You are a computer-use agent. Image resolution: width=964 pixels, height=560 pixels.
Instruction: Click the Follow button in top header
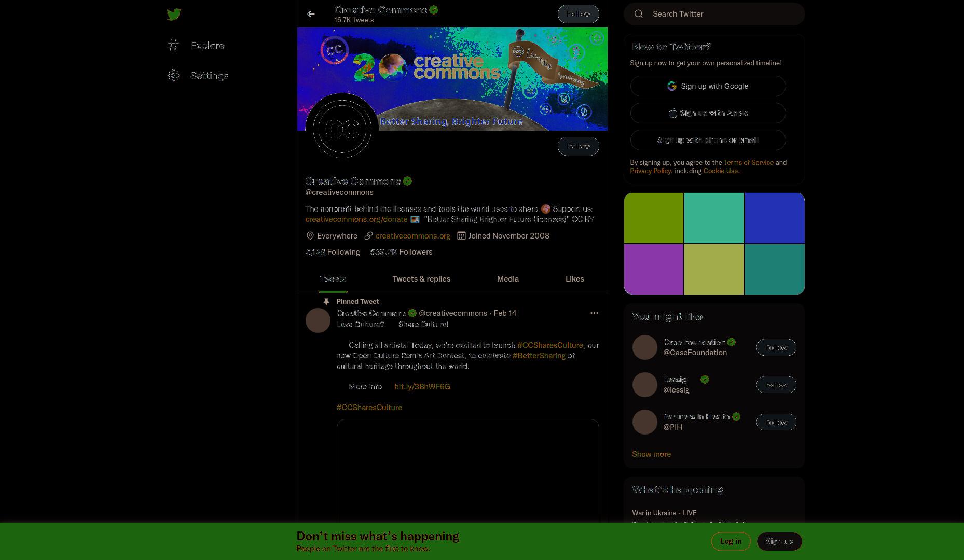(x=578, y=14)
